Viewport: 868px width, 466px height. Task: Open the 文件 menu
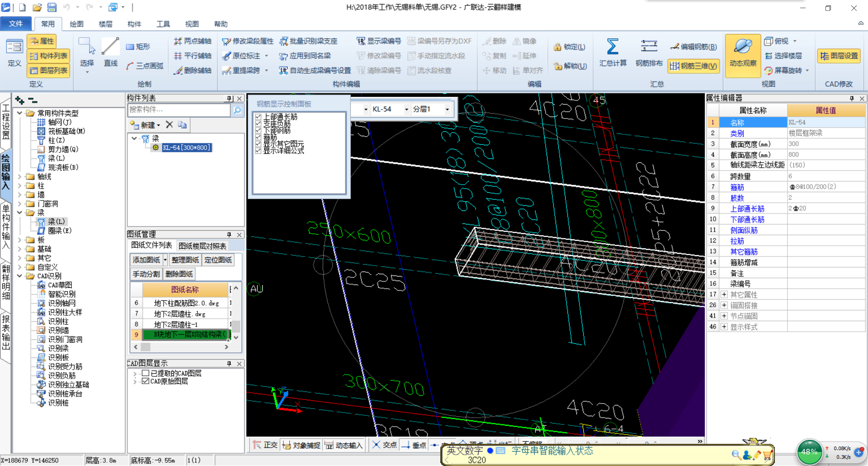[x=16, y=24]
